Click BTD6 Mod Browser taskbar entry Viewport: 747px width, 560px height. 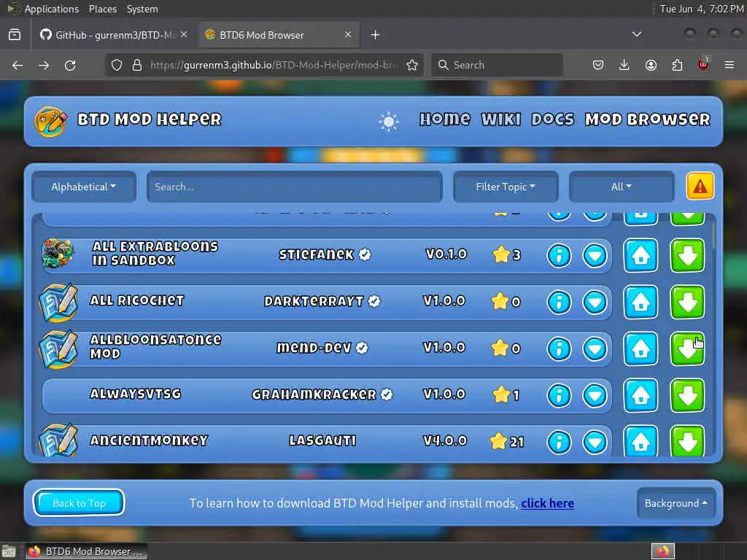[86, 551]
